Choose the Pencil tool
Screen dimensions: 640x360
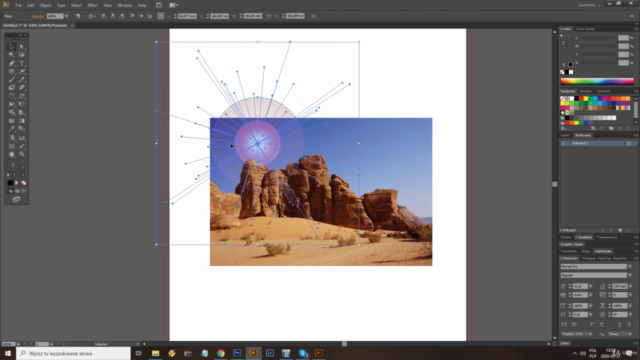coord(22,80)
